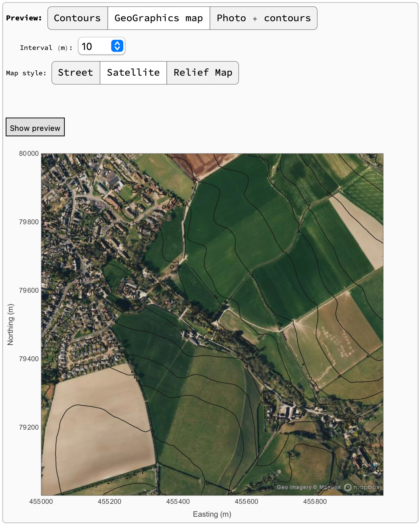Set the map style to Street

[76, 73]
